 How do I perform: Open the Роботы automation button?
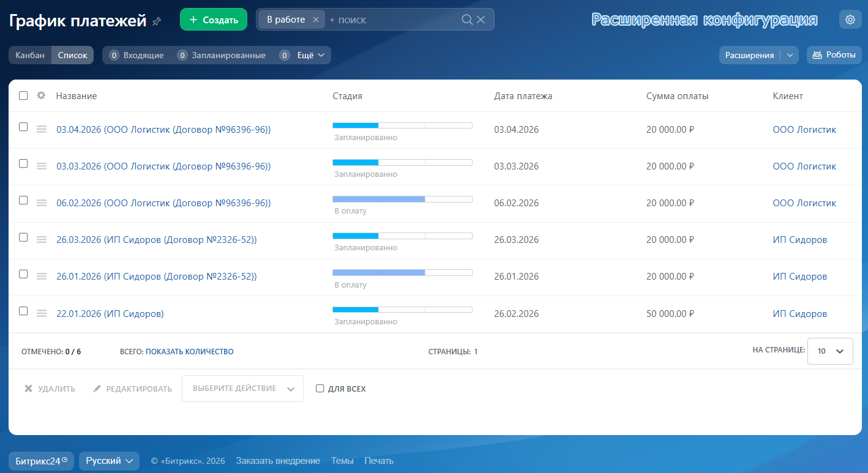834,55
